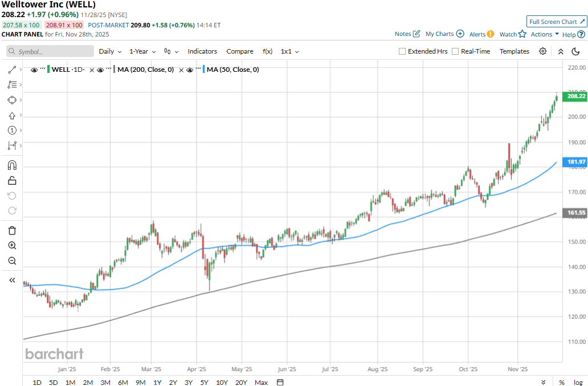Click the Full Screen Chart button
Viewport: 588px width, 386px height.
pos(556,22)
